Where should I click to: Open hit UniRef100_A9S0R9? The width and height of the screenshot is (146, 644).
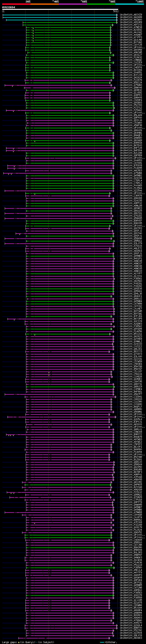click(131, 22)
